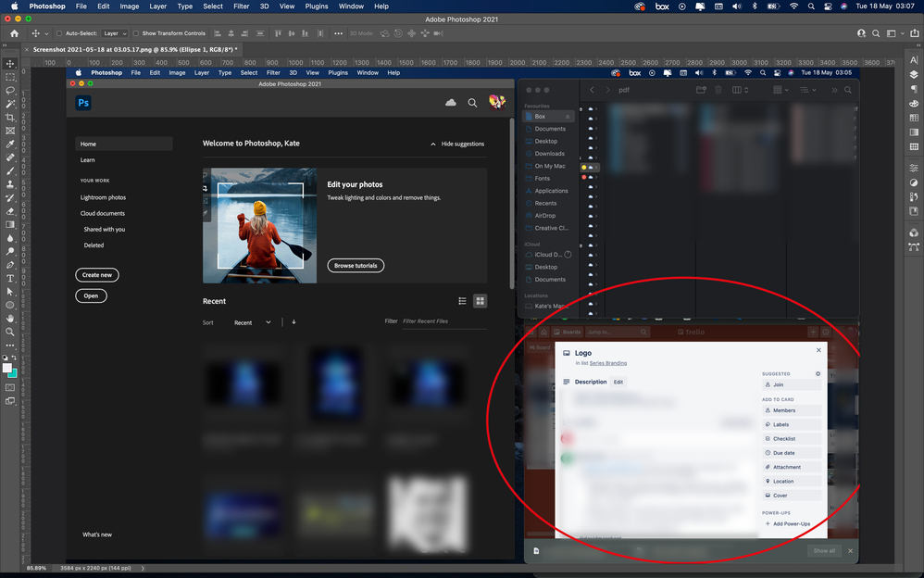Open the Color palette panel icon
This screenshot has height=578, width=924.
(914, 104)
